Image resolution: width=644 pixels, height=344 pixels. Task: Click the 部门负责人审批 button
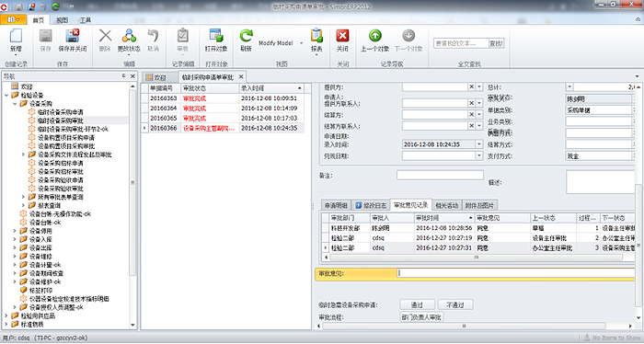pyautogui.click(x=421, y=317)
